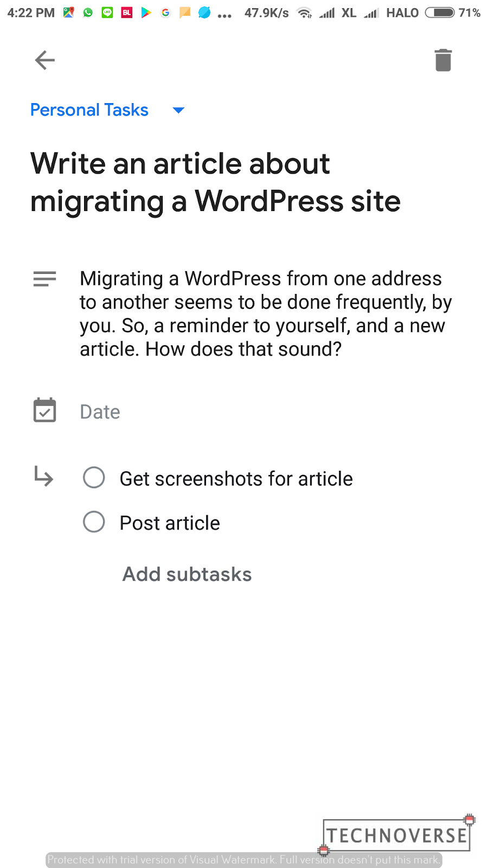Screen dimensions: 488x868
Task: Tap the WhatsApp status bar icon
Action: pos(88,12)
